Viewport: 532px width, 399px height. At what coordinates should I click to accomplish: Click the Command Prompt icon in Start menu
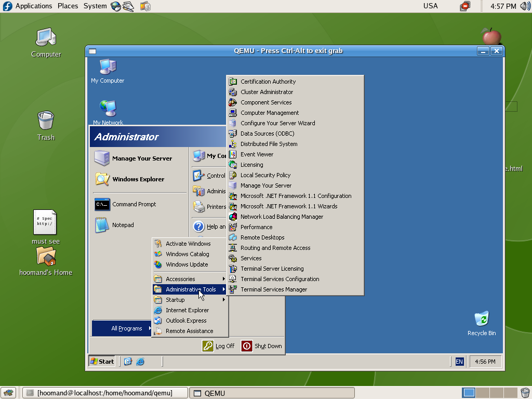point(102,204)
